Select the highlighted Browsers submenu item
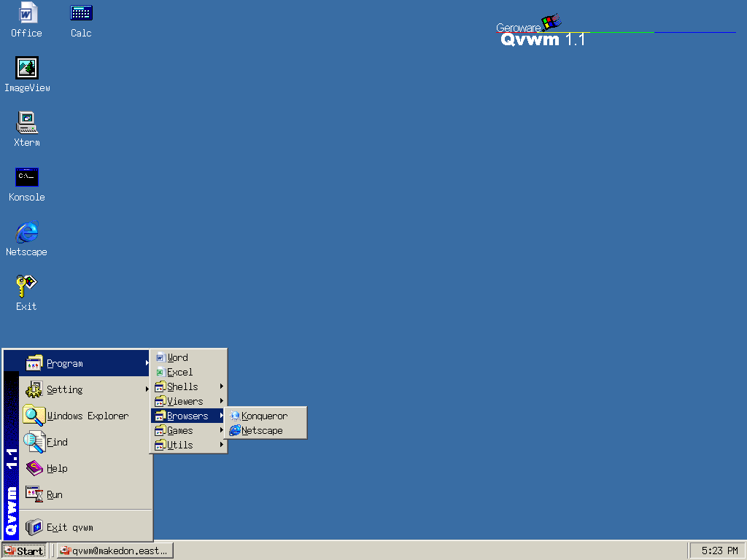747x560 pixels. click(189, 416)
